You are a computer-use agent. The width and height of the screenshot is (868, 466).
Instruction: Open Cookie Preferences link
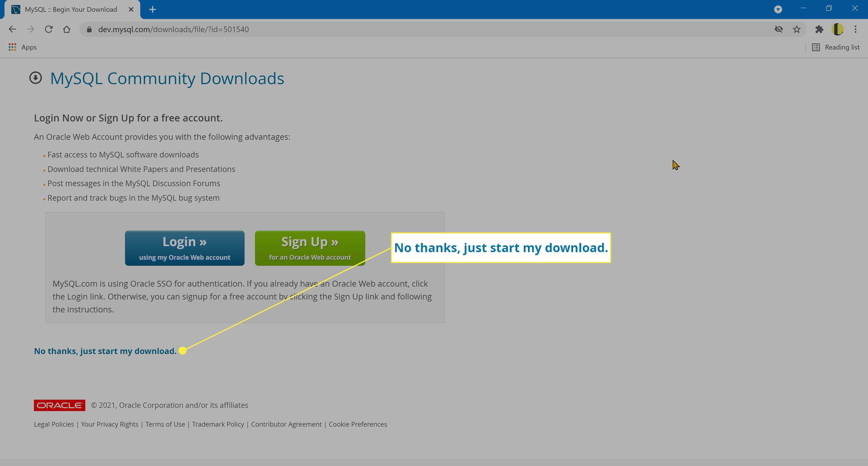point(358,424)
